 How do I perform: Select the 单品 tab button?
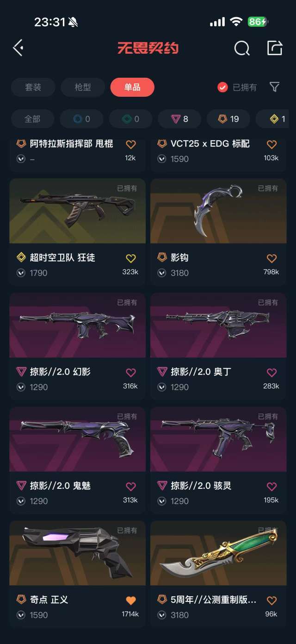click(132, 87)
